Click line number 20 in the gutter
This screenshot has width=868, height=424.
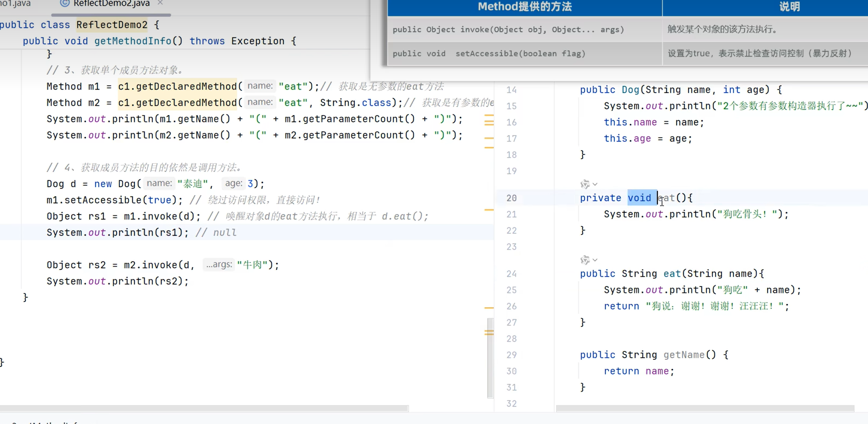click(512, 198)
